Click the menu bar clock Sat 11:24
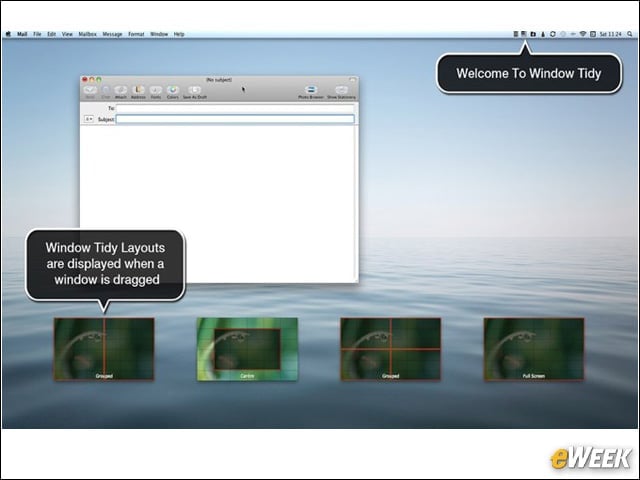The image size is (640, 480). [611, 34]
